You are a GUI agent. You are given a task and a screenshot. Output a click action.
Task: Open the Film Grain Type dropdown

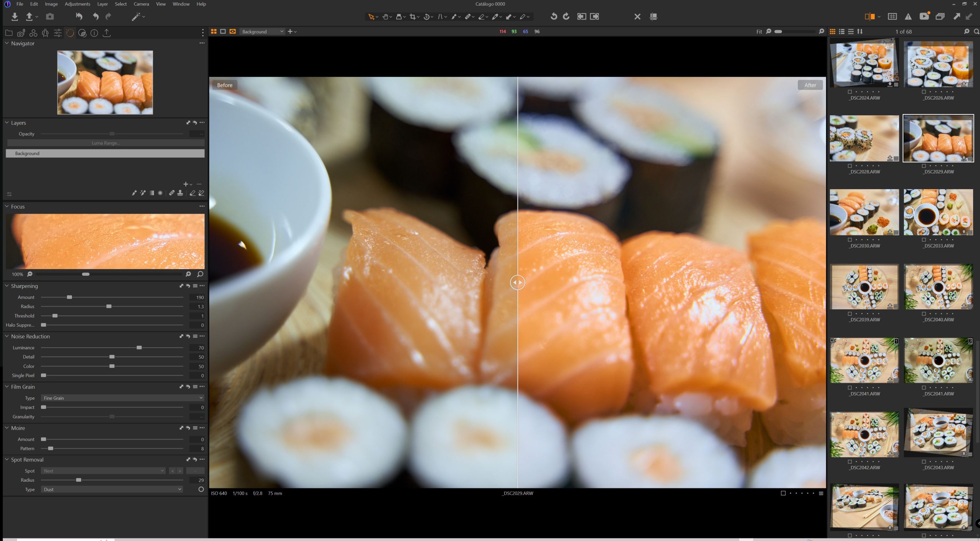click(122, 398)
